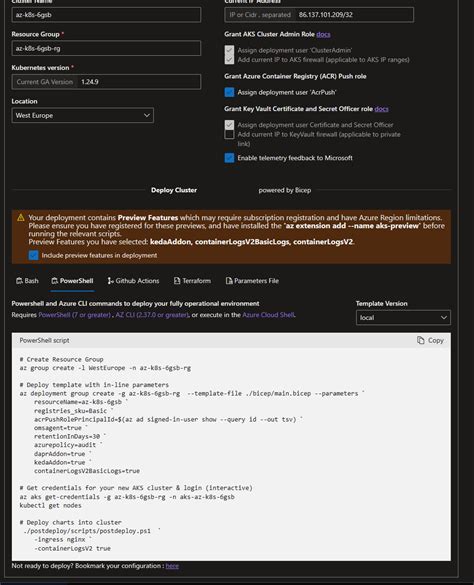The image size is (474, 585).
Task: Click the Cluster name input field az-k8s-6gsb
Action: [x=106, y=15]
